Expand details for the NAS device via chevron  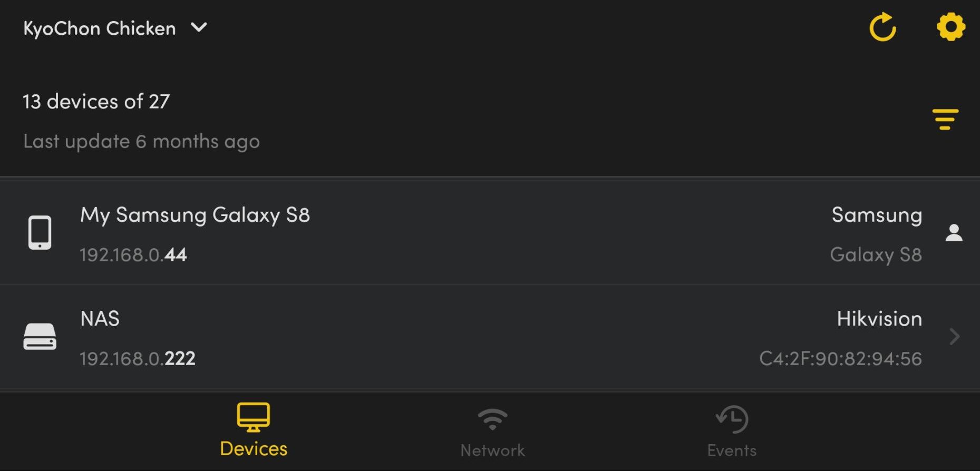pos(954,337)
